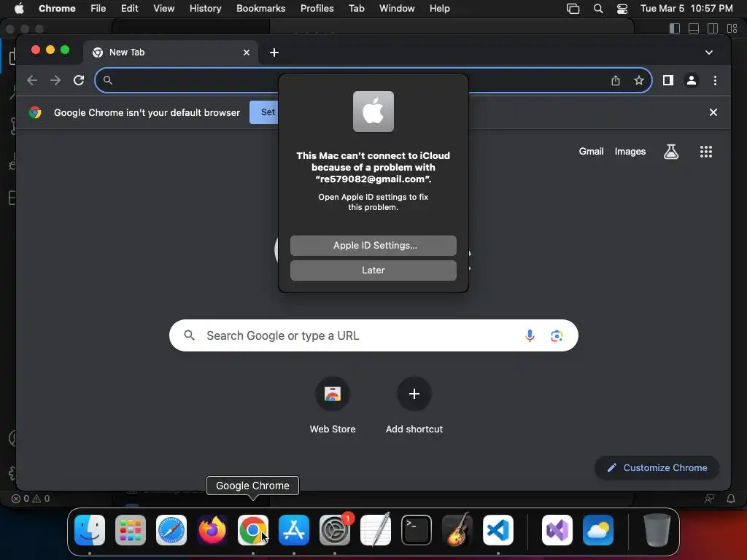Screen dimensions: 747x560
Task: Reload the current page
Action: tap(79, 80)
